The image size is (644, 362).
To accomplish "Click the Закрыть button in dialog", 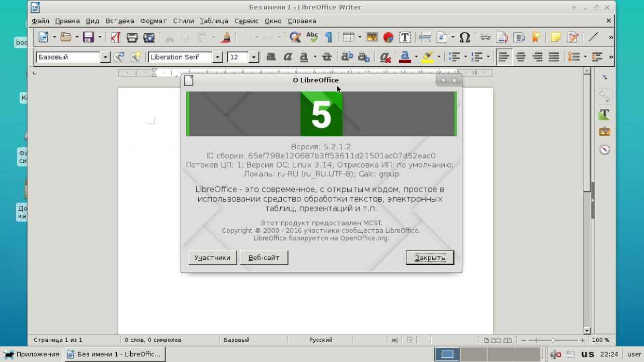I will (x=430, y=258).
